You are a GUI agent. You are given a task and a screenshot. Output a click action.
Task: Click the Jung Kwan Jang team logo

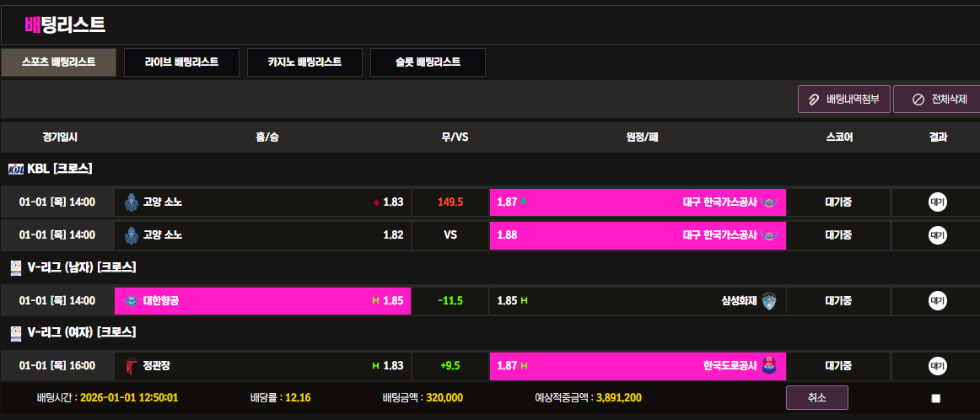click(x=131, y=366)
